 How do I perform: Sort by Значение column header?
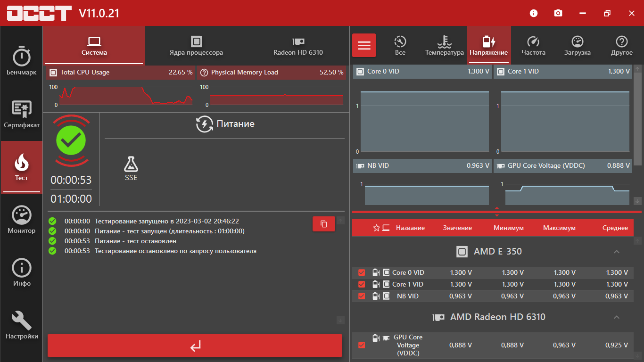457,228
